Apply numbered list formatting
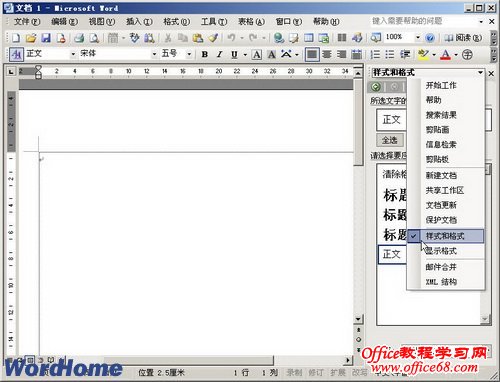Screen dimensions: 500x382 pos(375,54)
